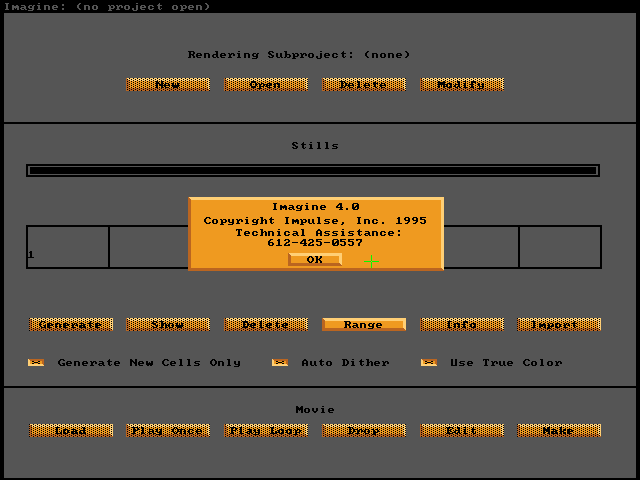The image size is (640, 480).
Task: Toggle the Use True Color checkbox
Action: point(429,362)
